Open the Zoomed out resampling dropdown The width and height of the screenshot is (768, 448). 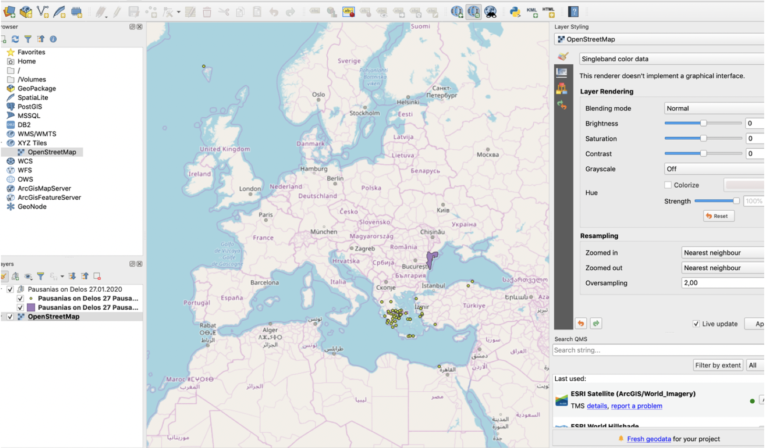click(x=723, y=268)
